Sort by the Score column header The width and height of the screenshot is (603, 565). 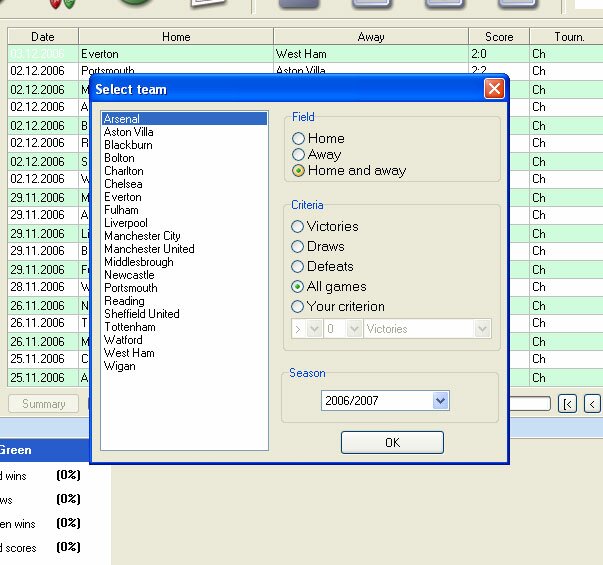tap(499, 37)
